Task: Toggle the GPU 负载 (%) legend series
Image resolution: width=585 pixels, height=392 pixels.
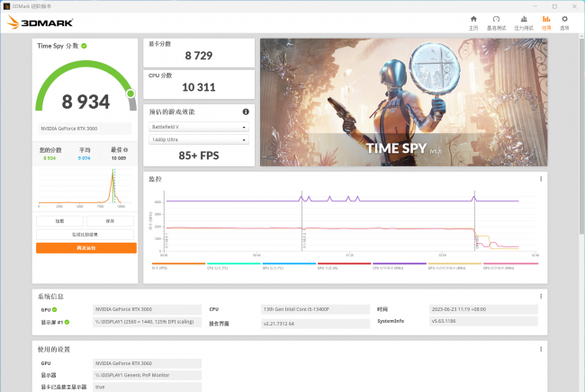Action: pos(344,266)
